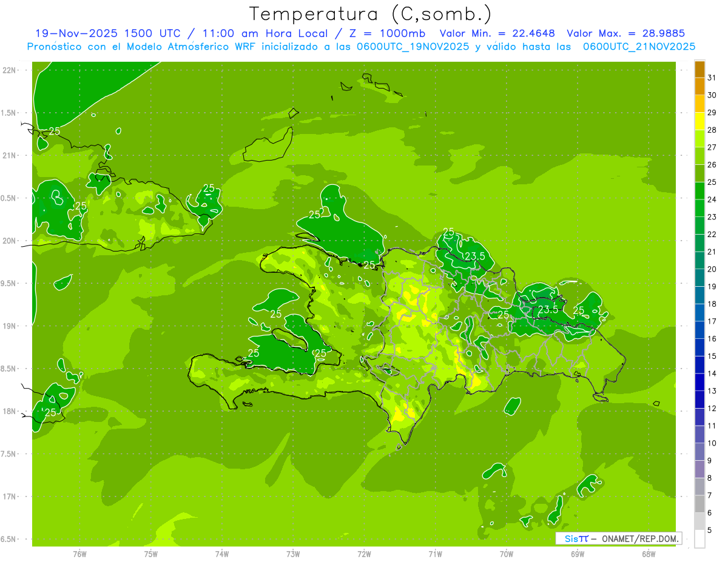
Task: Click the '68W' longitude axis label
Action: [649, 554]
